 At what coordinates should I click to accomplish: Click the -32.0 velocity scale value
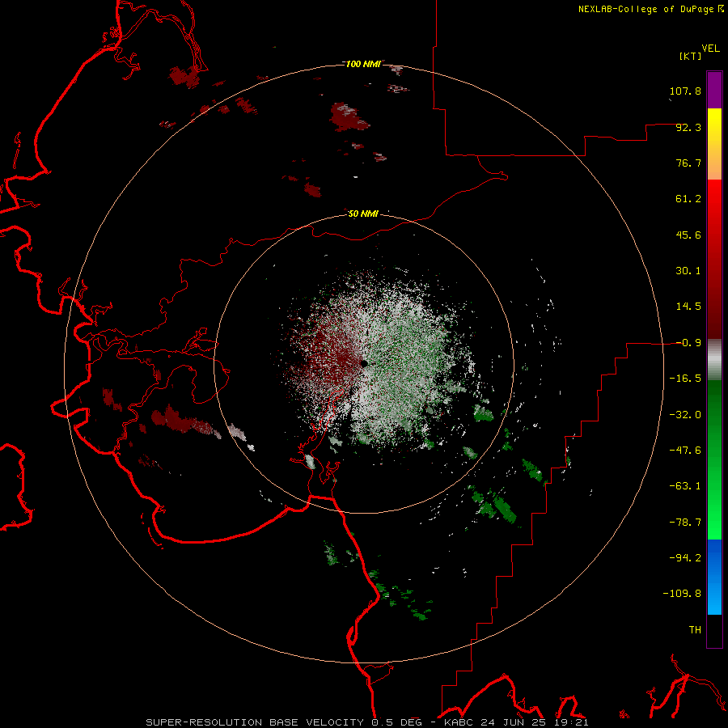pyautogui.click(x=685, y=415)
